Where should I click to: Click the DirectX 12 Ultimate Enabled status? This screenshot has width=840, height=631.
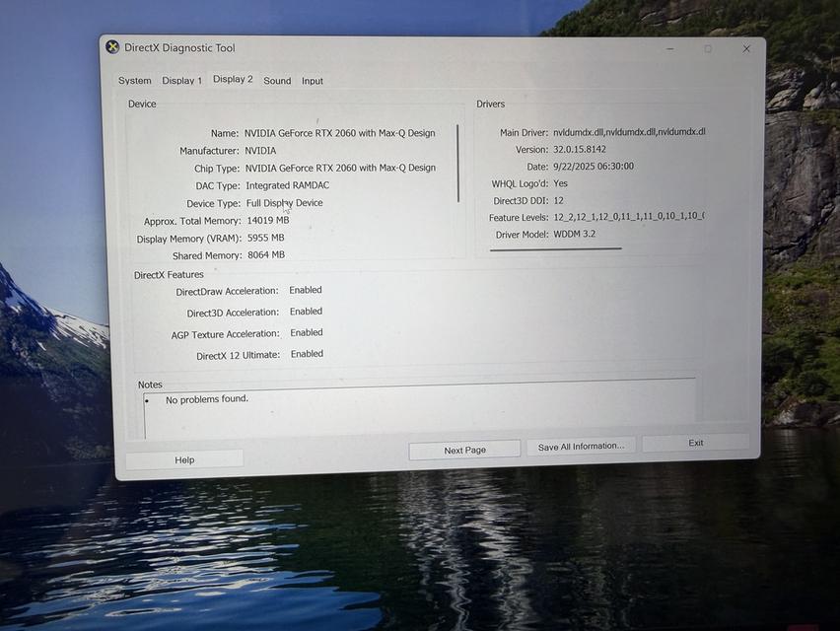click(x=306, y=354)
